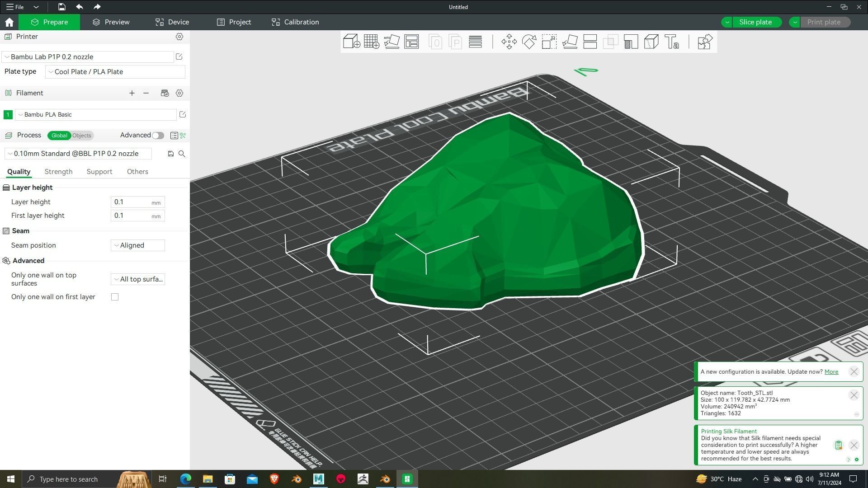
Task: Expand the Print plate options arrow
Action: pyautogui.click(x=795, y=22)
